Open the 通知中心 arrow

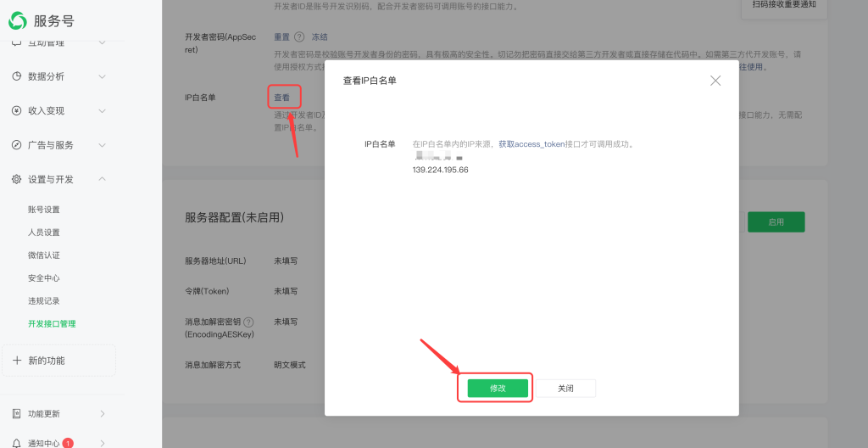(103, 443)
